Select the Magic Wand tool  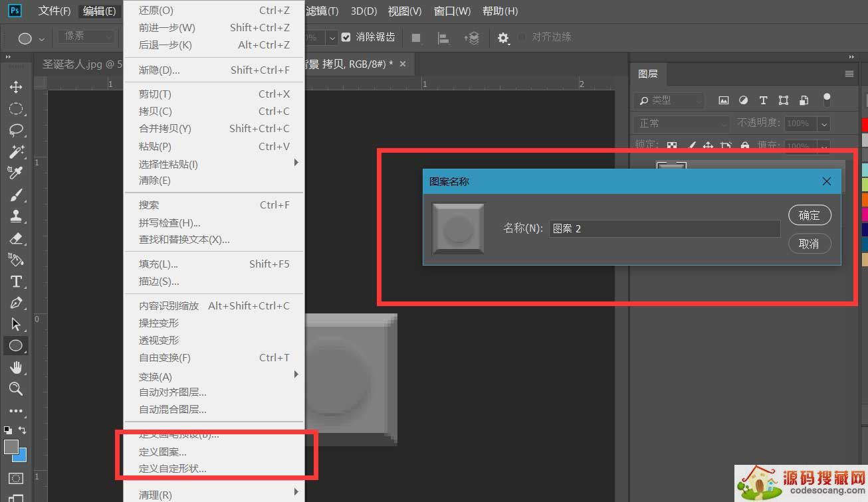pyautogui.click(x=16, y=151)
